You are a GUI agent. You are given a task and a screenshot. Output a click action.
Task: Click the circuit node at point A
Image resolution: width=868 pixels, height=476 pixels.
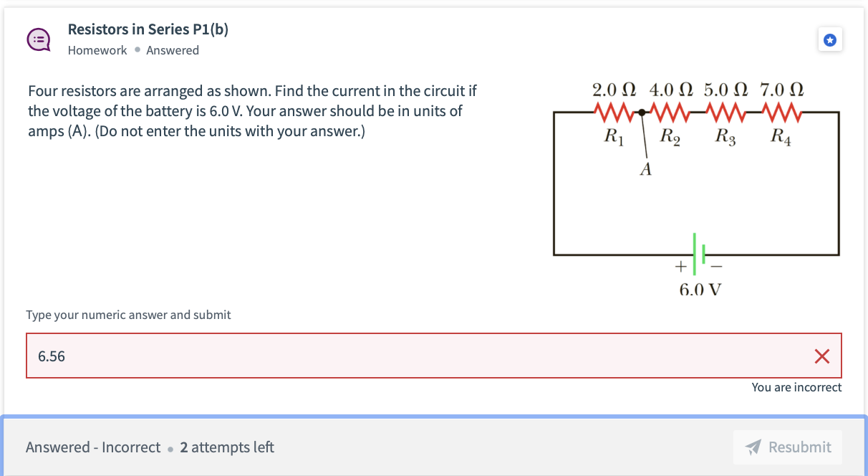(641, 113)
